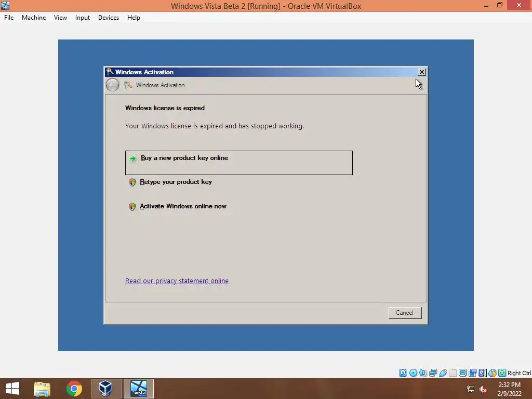Click the keys icon in activation title bar
Image resolution: width=532 pixels, height=399 pixels.
110,72
